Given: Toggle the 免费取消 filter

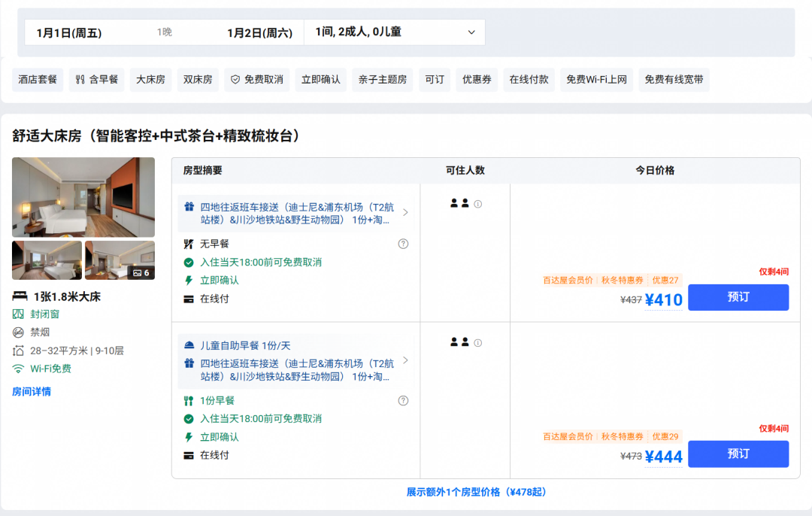Looking at the screenshot, I should point(257,80).
